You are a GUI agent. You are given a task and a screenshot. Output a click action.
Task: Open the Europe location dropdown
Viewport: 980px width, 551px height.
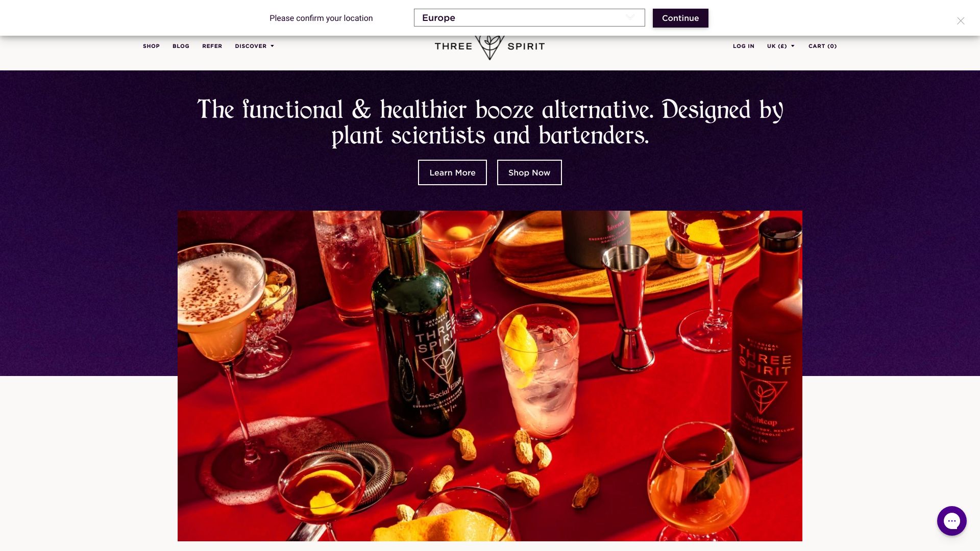[529, 18]
